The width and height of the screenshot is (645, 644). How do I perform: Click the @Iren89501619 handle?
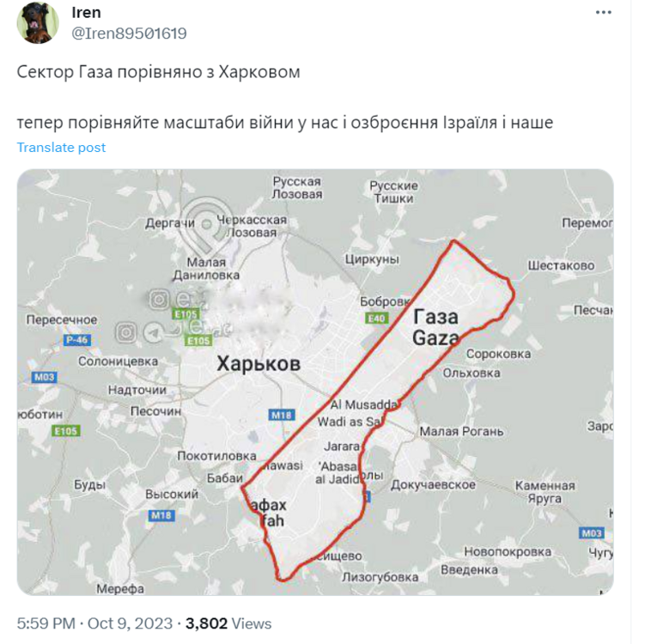128,33
